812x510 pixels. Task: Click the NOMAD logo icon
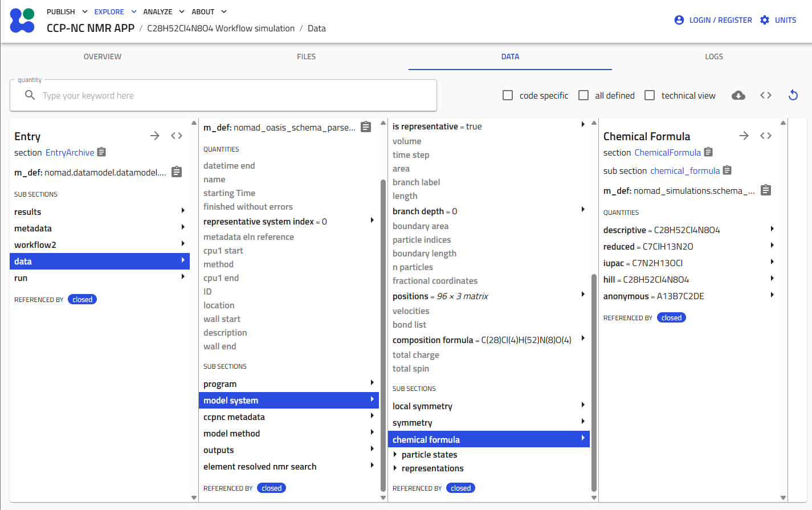22,20
